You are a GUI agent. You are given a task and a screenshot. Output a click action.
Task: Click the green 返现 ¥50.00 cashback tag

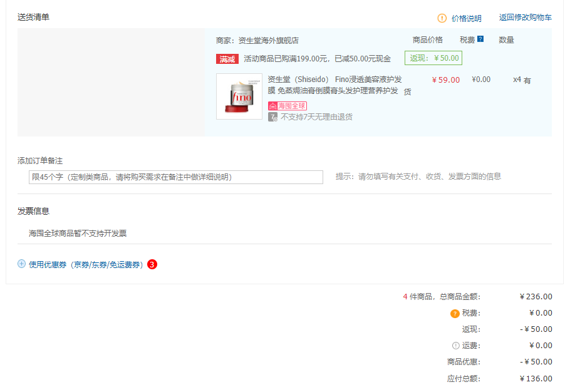click(x=433, y=58)
